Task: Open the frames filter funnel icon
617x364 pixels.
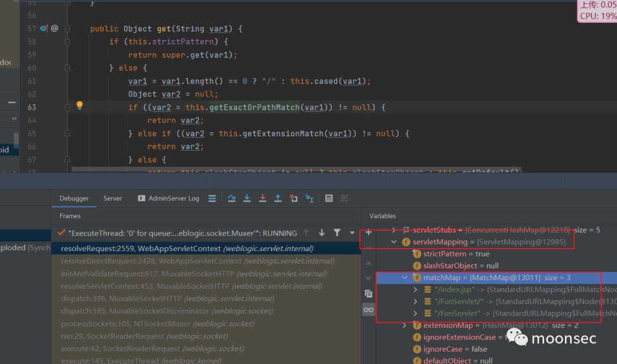Action: coord(337,233)
